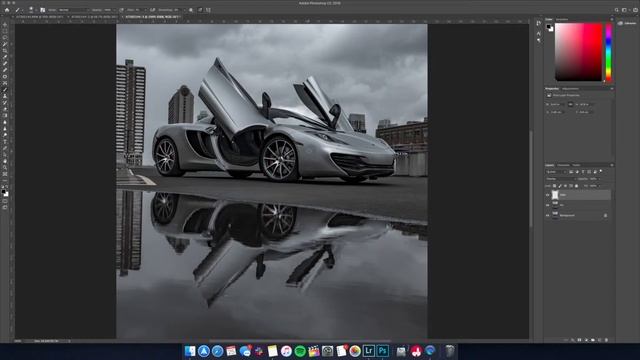Viewport: 640px width, 360px height.
Task: Toggle visibility of the middle layer
Action: pos(548,205)
